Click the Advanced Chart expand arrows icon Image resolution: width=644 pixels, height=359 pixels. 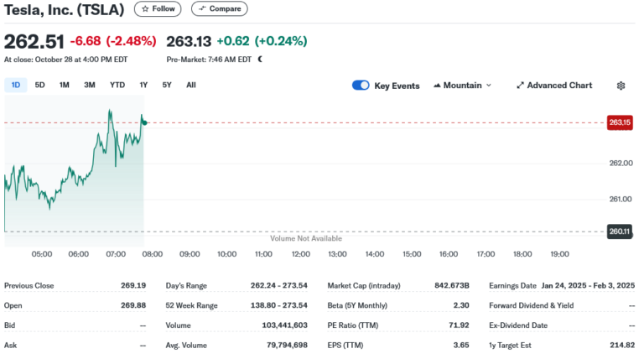[x=521, y=86]
